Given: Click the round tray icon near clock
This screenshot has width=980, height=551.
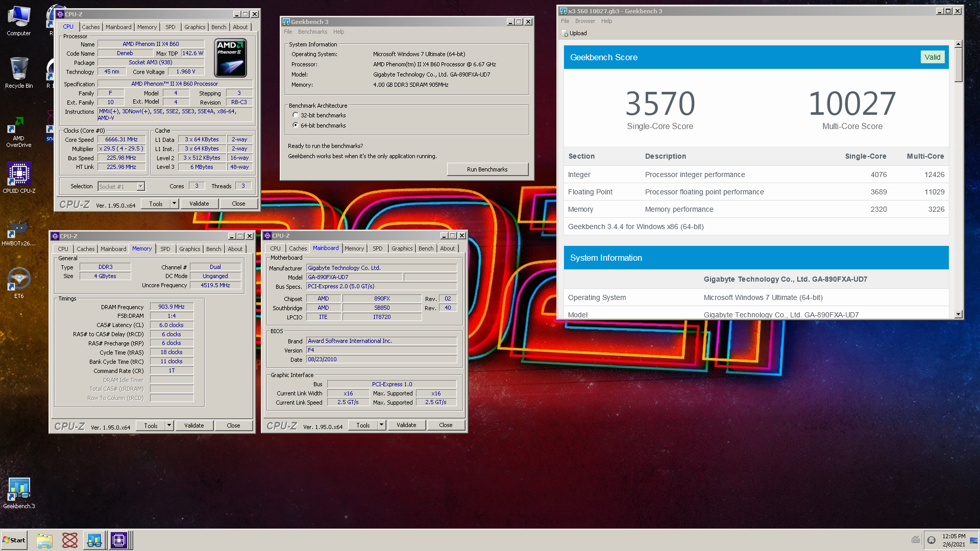Looking at the screenshot, I should pyautogui.click(x=932, y=540).
